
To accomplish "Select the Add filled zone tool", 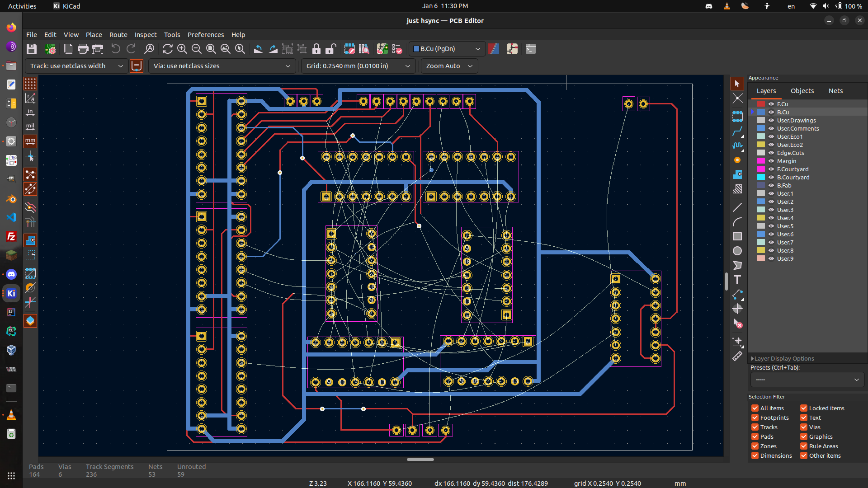I will (737, 174).
